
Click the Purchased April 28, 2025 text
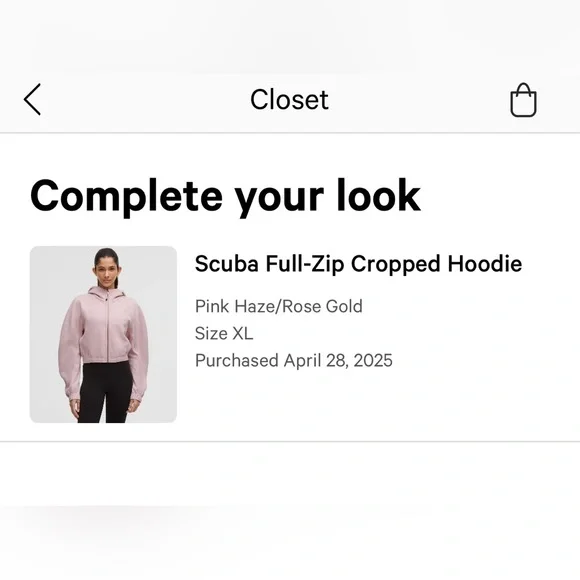pyautogui.click(x=294, y=360)
